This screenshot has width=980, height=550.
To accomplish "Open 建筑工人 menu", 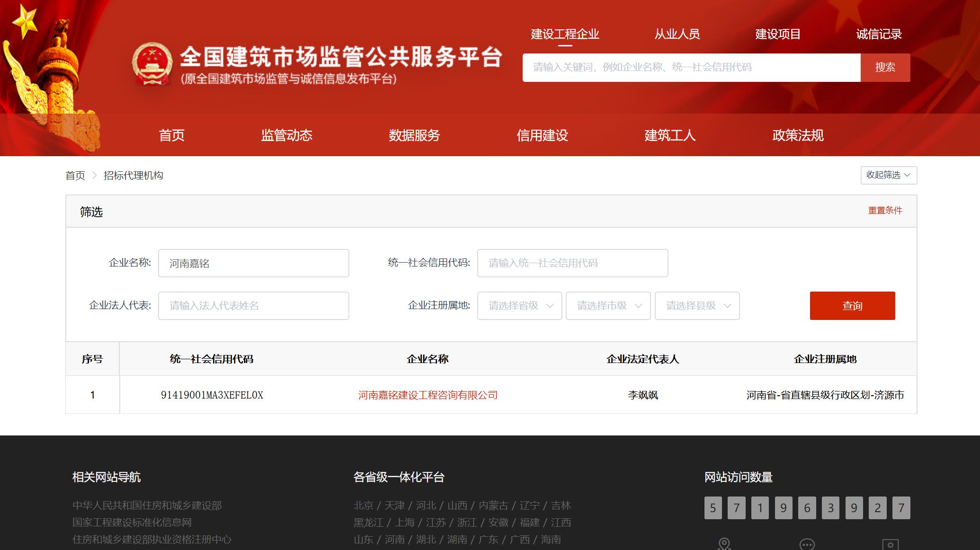I will pos(670,135).
